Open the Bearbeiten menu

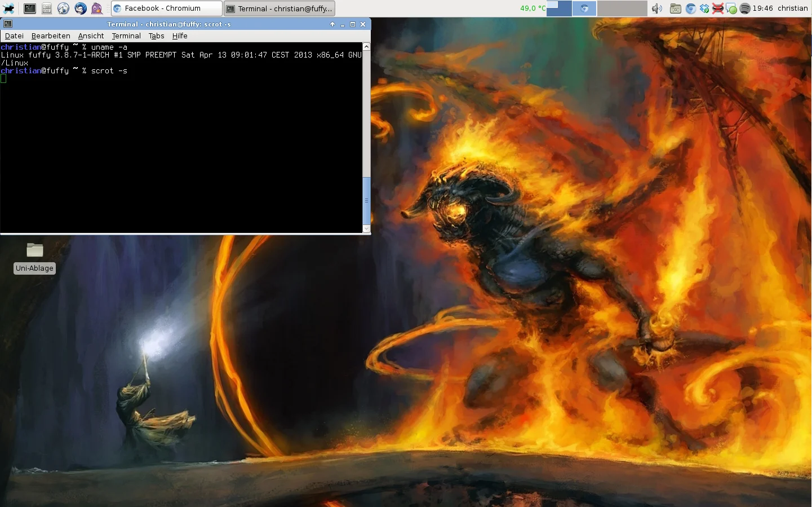51,36
